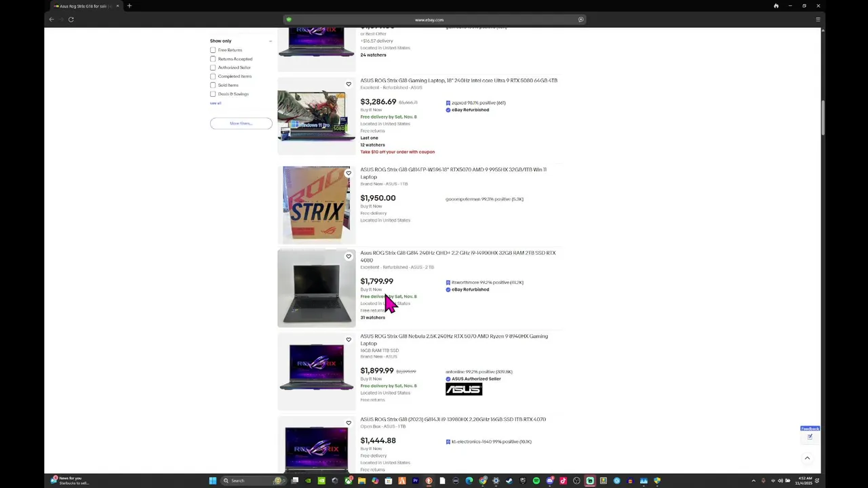868x488 pixels.
Task: Open ASUS ROG Strix G814FP-WS96 listing title
Action: 453,173
